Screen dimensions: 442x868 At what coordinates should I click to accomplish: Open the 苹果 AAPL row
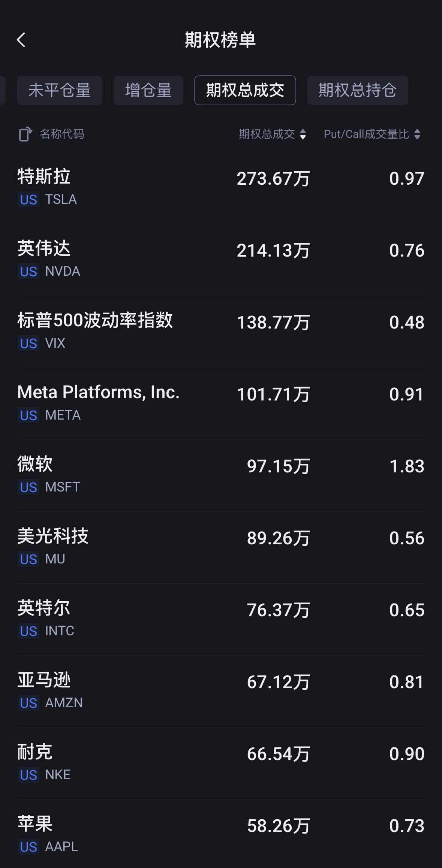221,835
